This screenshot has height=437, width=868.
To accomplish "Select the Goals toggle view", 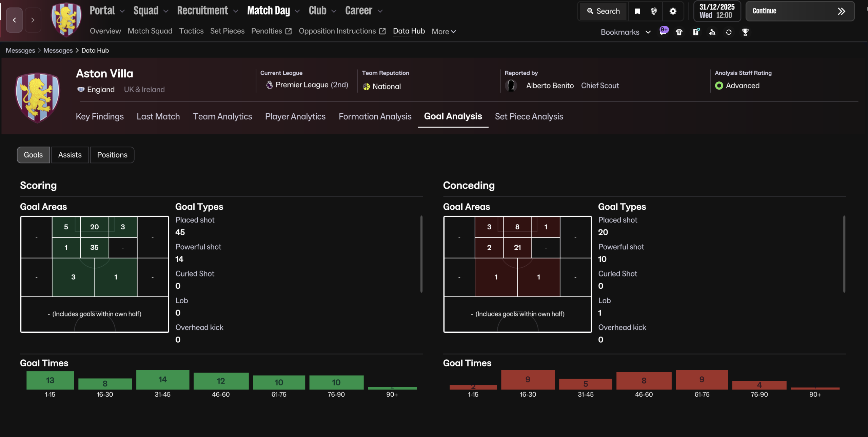I will coord(33,155).
